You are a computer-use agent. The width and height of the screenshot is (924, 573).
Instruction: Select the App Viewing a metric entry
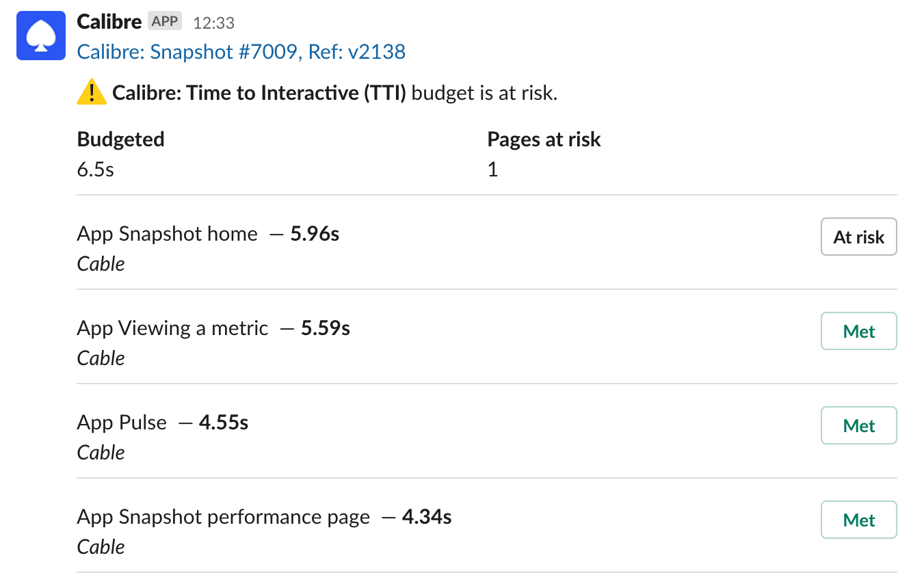(172, 328)
